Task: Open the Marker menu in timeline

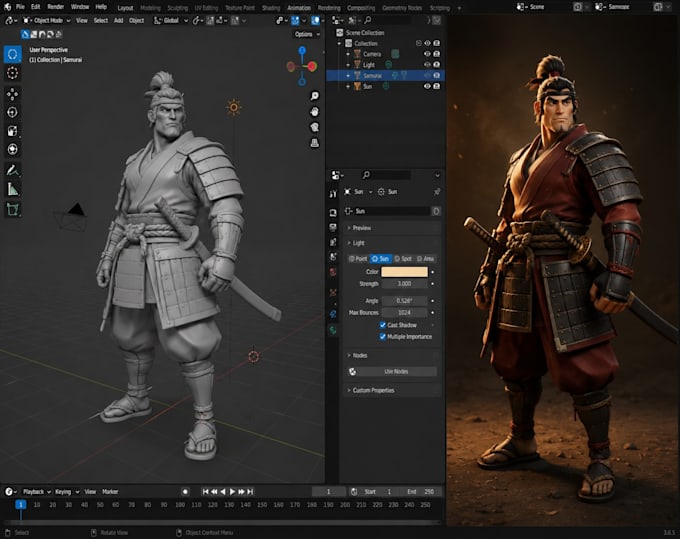Action: pos(110,492)
